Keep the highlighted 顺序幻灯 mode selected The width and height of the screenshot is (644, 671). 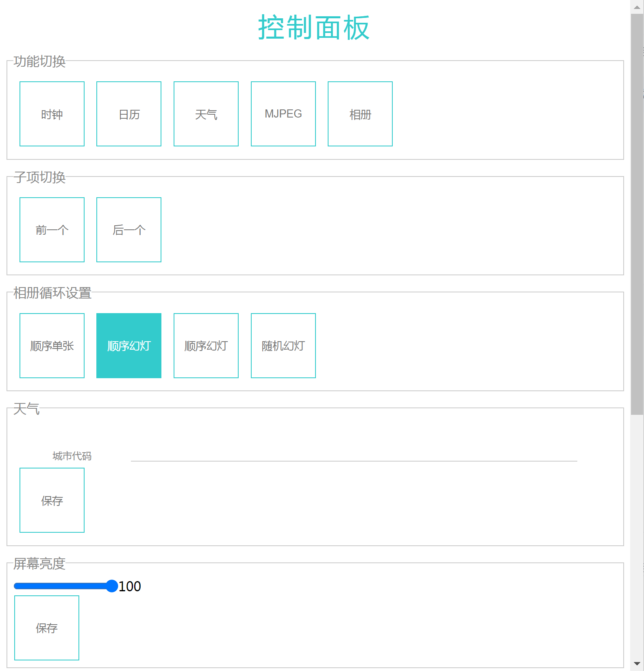(128, 346)
